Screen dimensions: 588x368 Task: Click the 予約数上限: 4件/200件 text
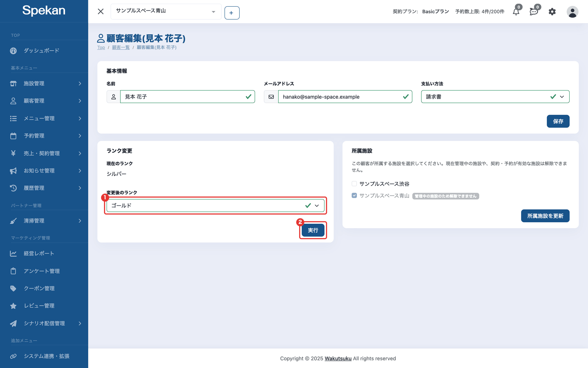(480, 12)
